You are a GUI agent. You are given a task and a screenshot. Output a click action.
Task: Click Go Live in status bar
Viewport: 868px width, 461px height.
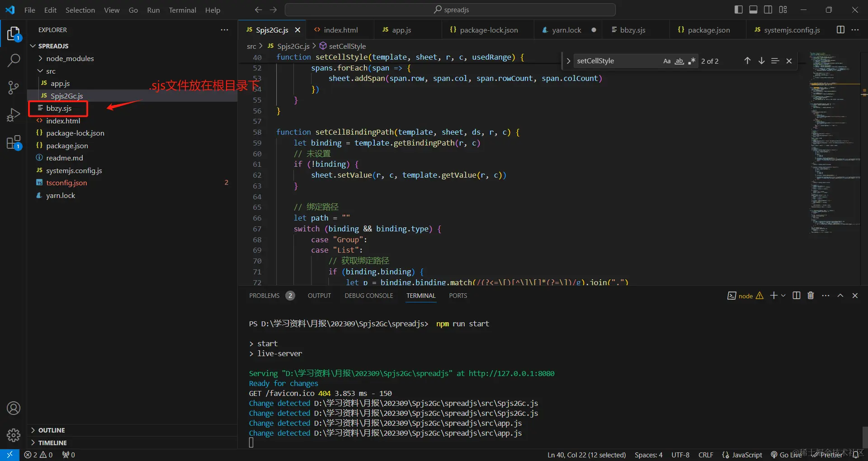click(787, 455)
